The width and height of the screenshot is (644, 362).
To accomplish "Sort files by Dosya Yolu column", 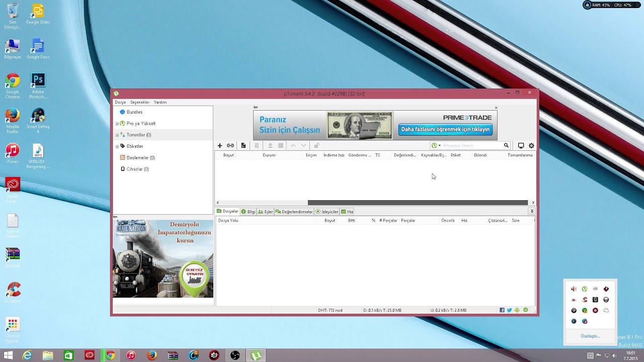I will click(228, 221).
